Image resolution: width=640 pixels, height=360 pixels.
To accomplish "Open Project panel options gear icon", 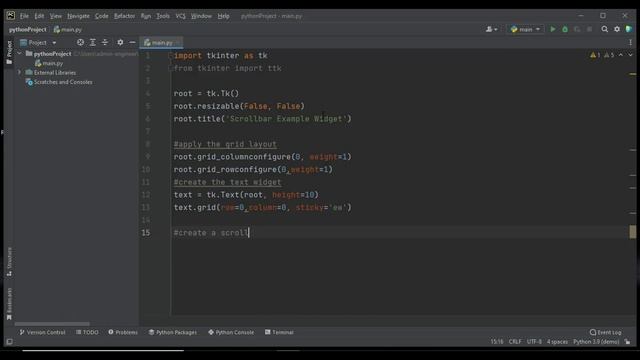I will click(120, 42).
